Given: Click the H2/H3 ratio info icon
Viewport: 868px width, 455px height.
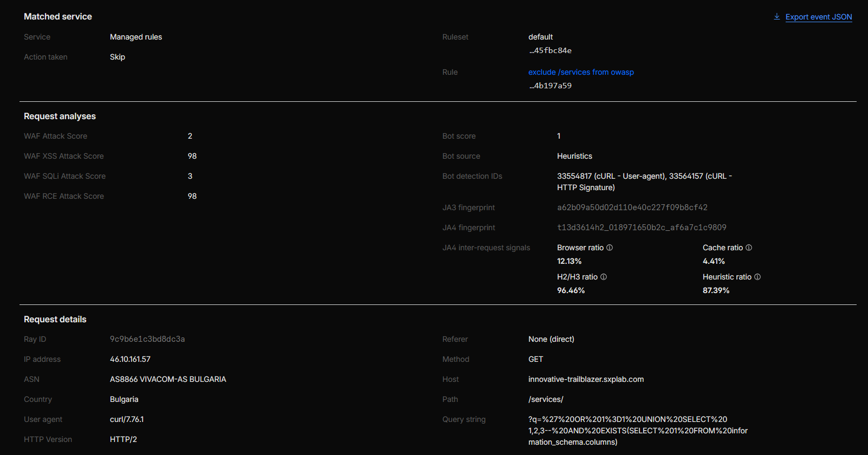Looking at the screenshot, I should point(604,277).
